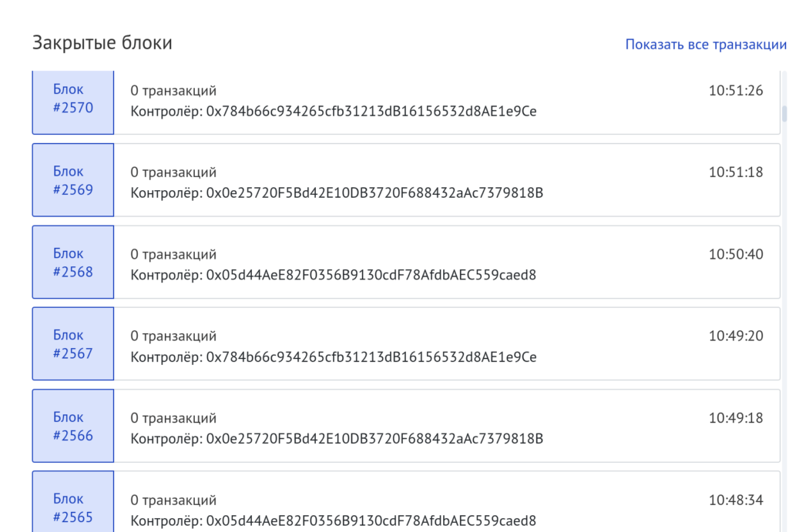
Task: Click the 10:51:26 timestamp
Action: (x=736, y=91)
